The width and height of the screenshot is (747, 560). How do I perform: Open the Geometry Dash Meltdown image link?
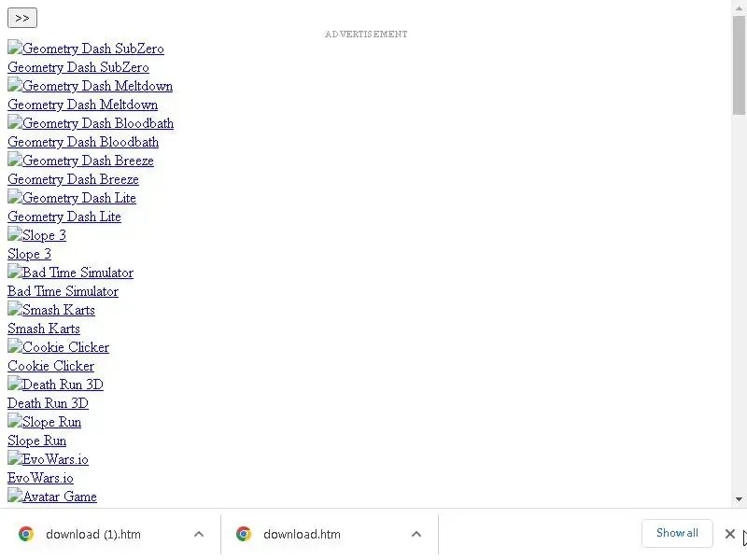pyautogui.click(x=90, y=86)
